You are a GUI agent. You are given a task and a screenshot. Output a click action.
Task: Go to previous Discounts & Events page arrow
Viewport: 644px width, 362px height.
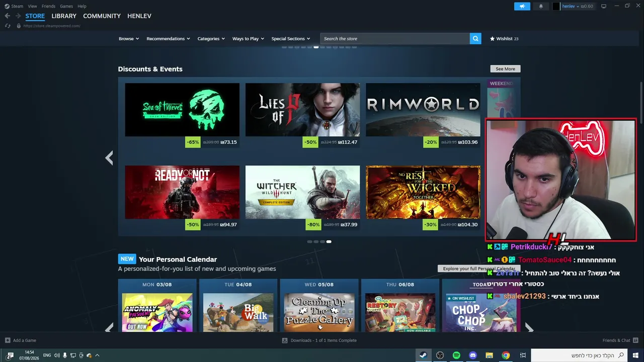(x=109, y=158)
